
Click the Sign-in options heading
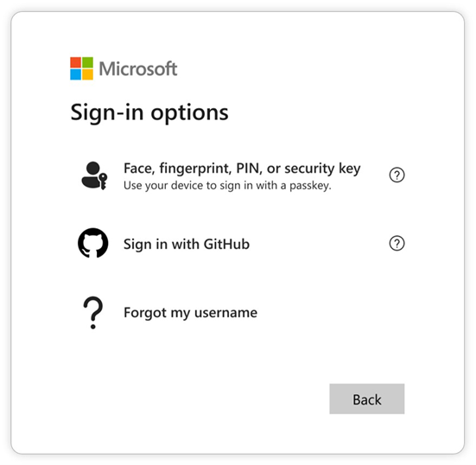pos(149,112)
